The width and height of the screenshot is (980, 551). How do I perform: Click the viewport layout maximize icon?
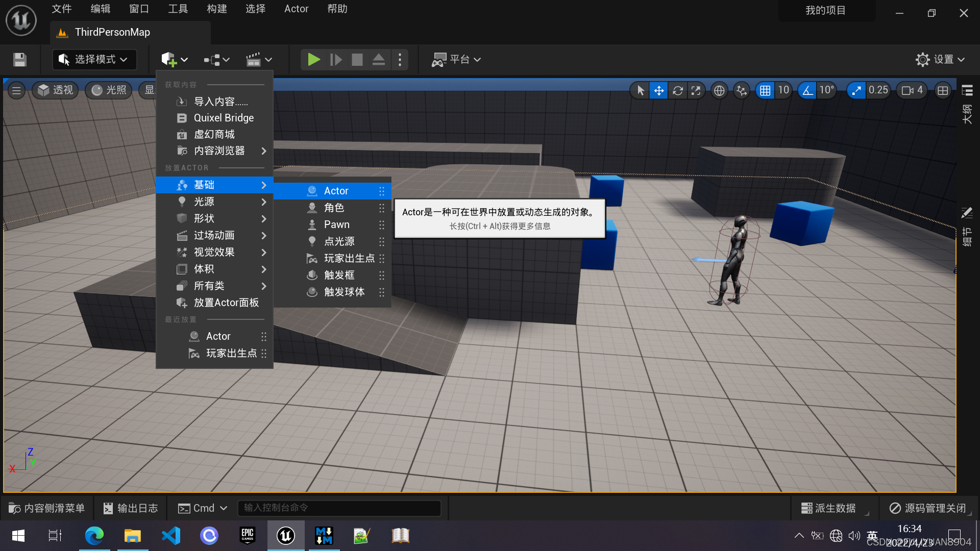pos(943,91)
